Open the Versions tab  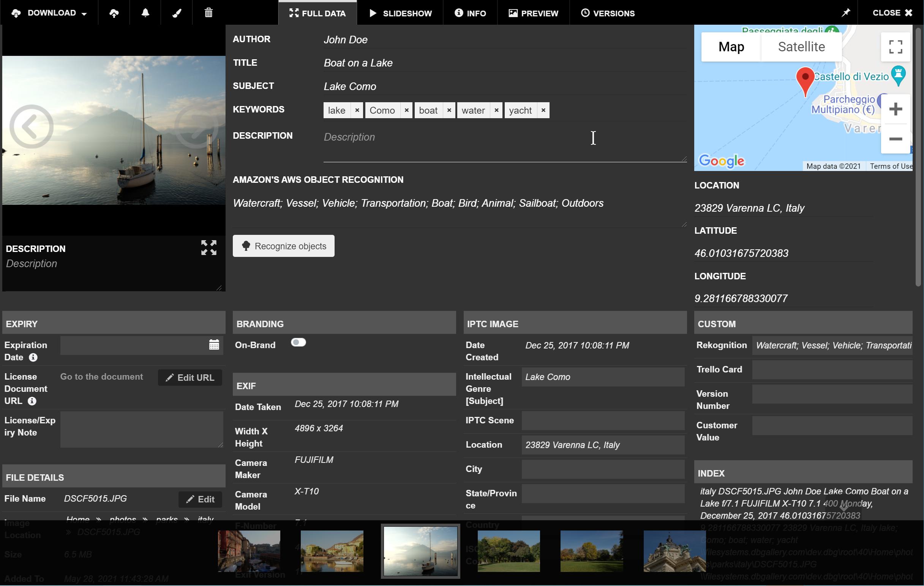[x=608, y=13]
